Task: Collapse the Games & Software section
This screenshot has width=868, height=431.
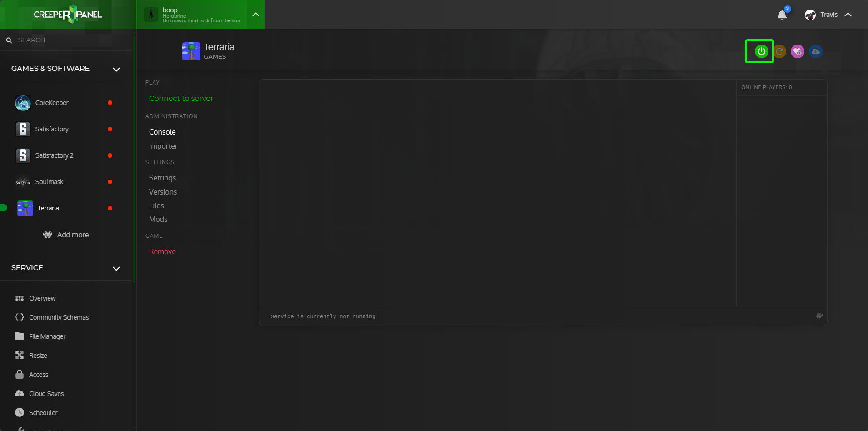Action: (x=116, y=69)
